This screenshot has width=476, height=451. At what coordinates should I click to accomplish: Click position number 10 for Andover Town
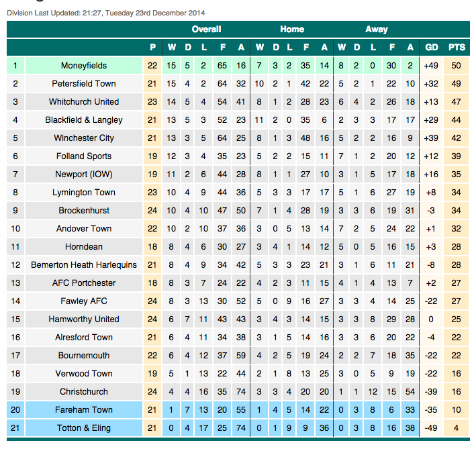pyautogui.click(x=15, y=229)
